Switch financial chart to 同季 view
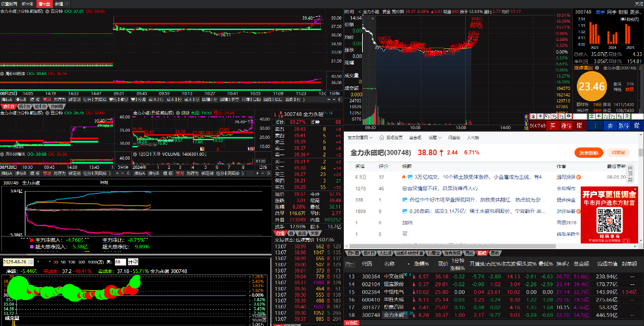 (x=611, y=12)
